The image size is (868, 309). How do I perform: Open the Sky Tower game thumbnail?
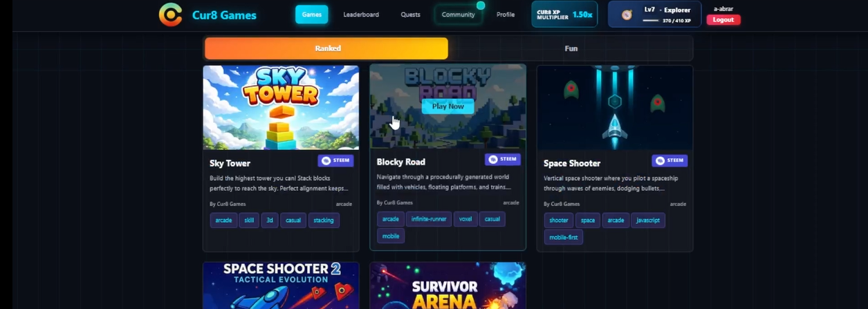coord(281,107)
